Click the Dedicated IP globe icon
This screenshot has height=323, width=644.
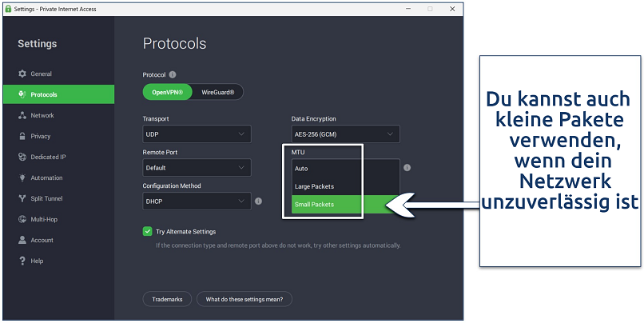pos(22,157)
